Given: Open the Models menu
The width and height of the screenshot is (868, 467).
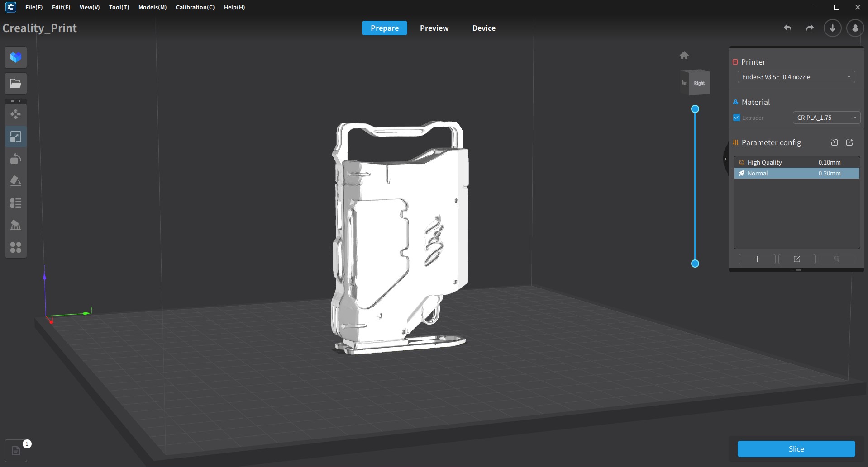Looking at the screenshot, I should click(153, 7).
